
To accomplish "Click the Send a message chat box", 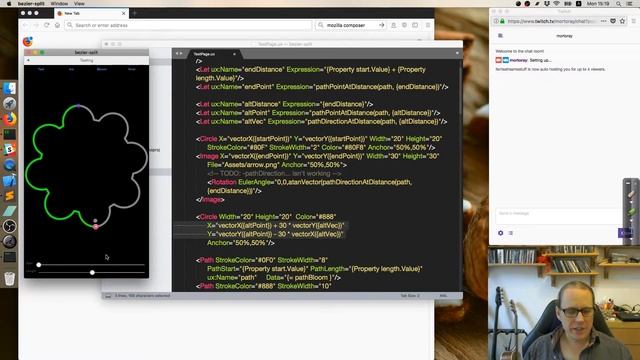I will click(x=559, y=216).
